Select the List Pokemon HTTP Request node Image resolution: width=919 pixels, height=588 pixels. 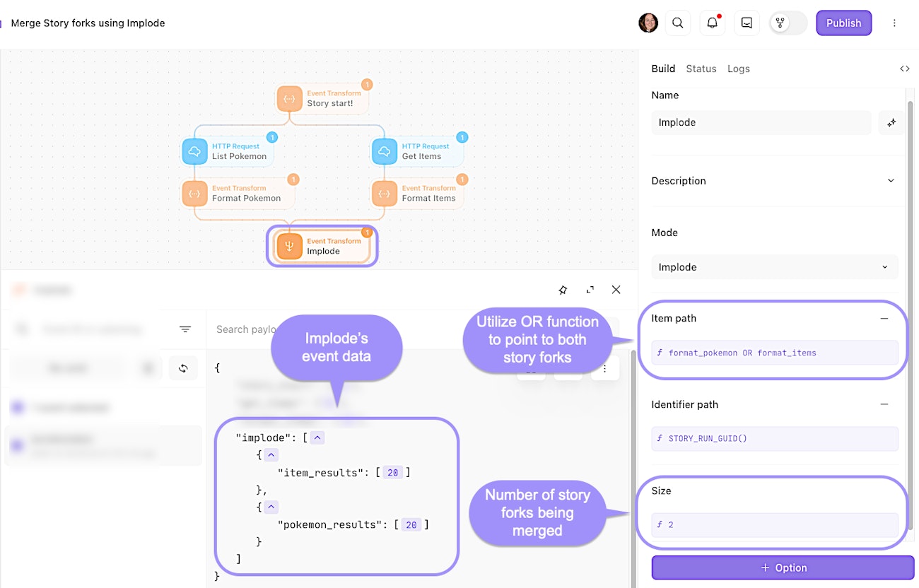click(228, 151)
